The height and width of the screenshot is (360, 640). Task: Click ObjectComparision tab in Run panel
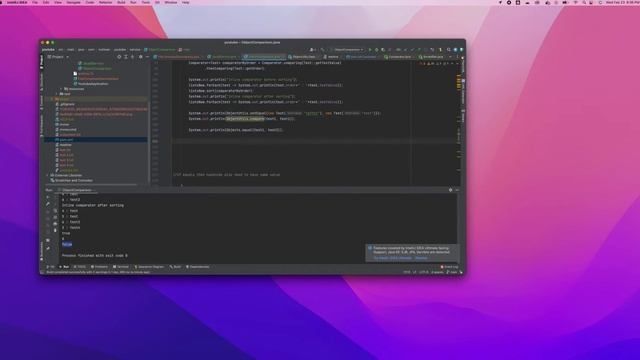pyautogui.click(x=76, y=190)
